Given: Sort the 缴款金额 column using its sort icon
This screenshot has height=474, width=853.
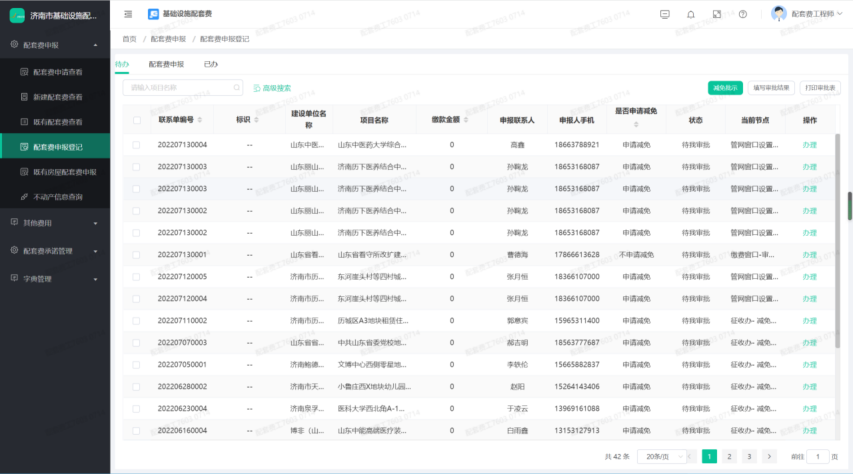Looking at the screenshot, I should click(465, 120).
